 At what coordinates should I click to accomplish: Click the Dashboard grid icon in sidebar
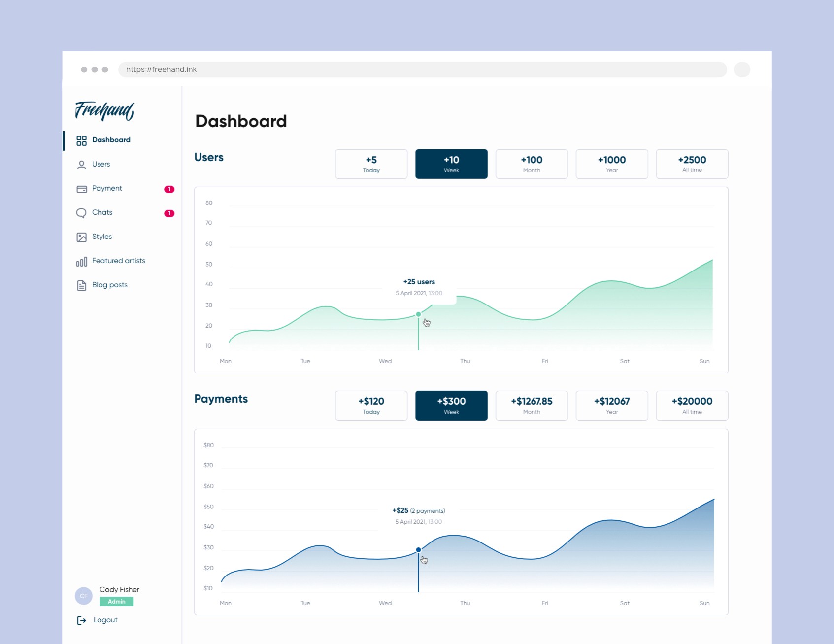[81, 140]
